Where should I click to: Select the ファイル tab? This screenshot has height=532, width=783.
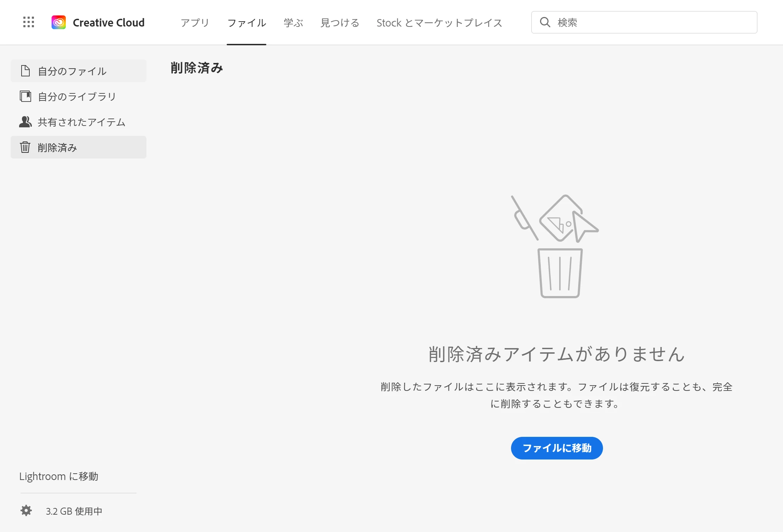pos(246,23)
